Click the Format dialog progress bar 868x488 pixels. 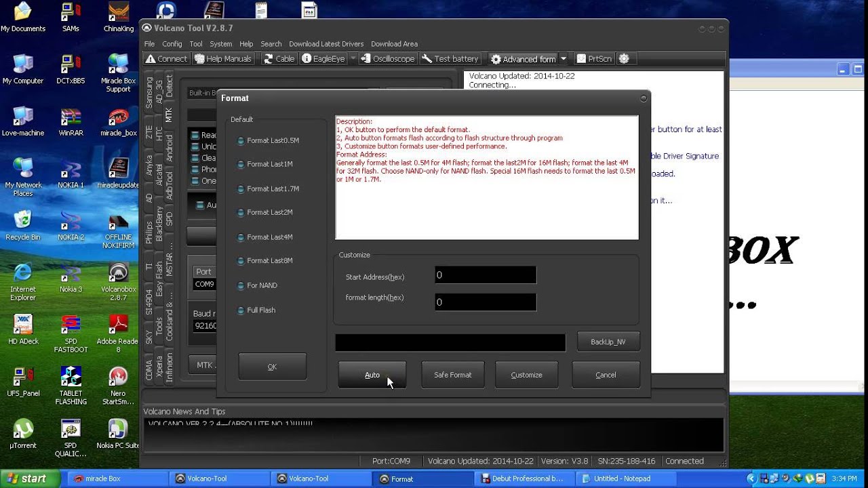click(x=450, y=343)
